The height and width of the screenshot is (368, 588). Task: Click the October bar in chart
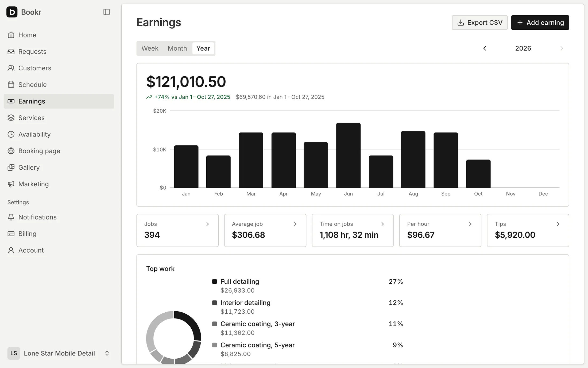pos(478,174)
